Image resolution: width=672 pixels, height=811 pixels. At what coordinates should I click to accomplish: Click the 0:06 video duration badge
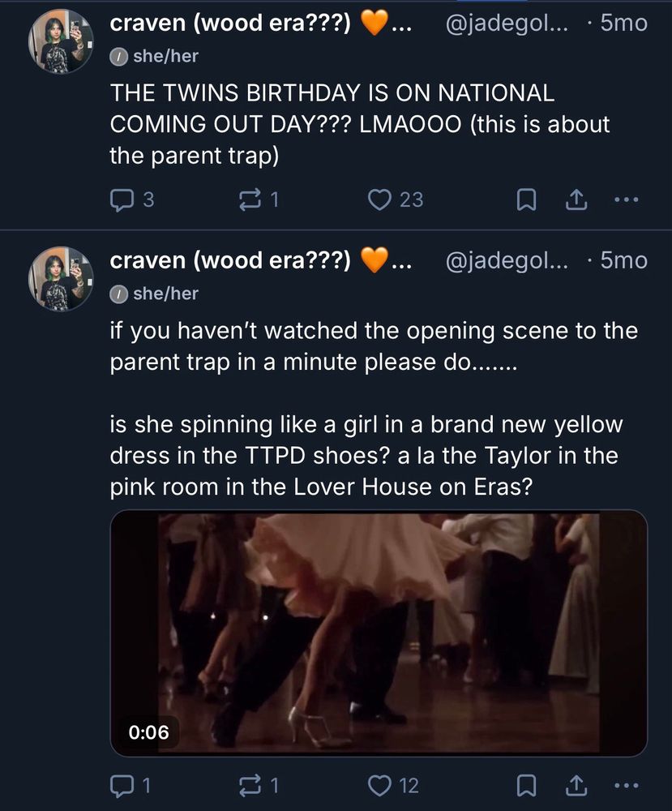(x=149, y=732)
